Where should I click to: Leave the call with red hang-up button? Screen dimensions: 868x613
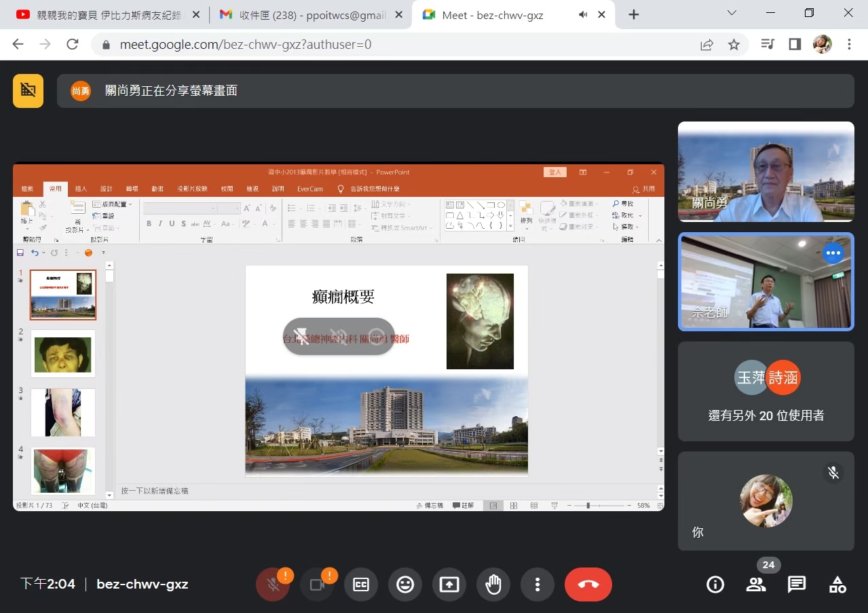(588, 584)
